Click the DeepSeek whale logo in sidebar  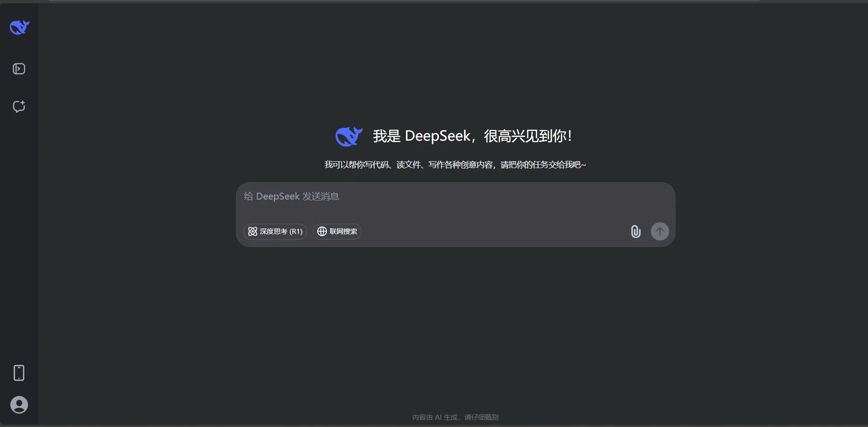click(x=20, y=27)
